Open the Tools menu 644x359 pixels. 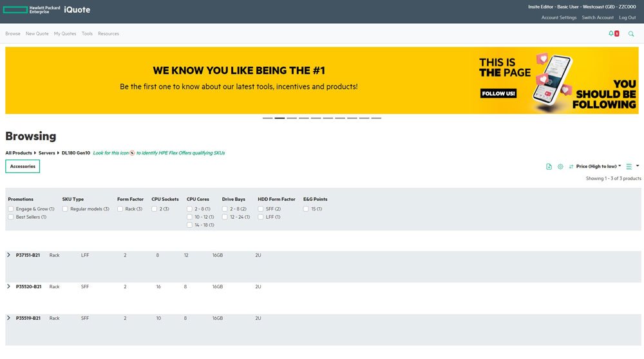(x=87, y=33)
